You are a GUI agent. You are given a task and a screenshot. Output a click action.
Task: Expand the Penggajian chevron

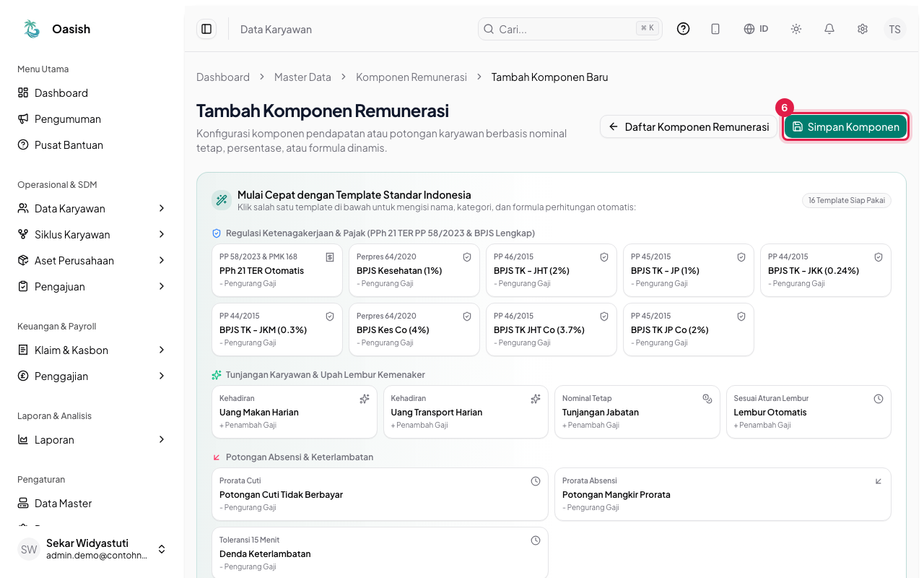coord(162,376)
